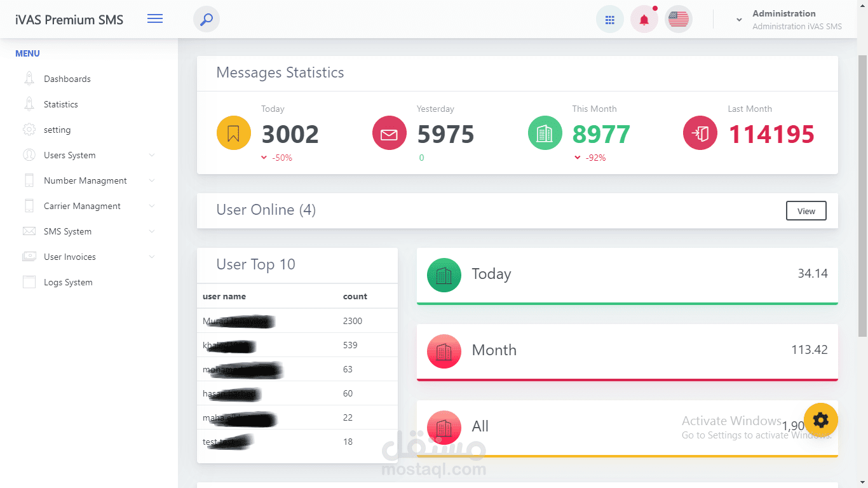Viewport: 868px width, 488px height.
Task: Click the user name column header
Action: click(x=224, y=296)
